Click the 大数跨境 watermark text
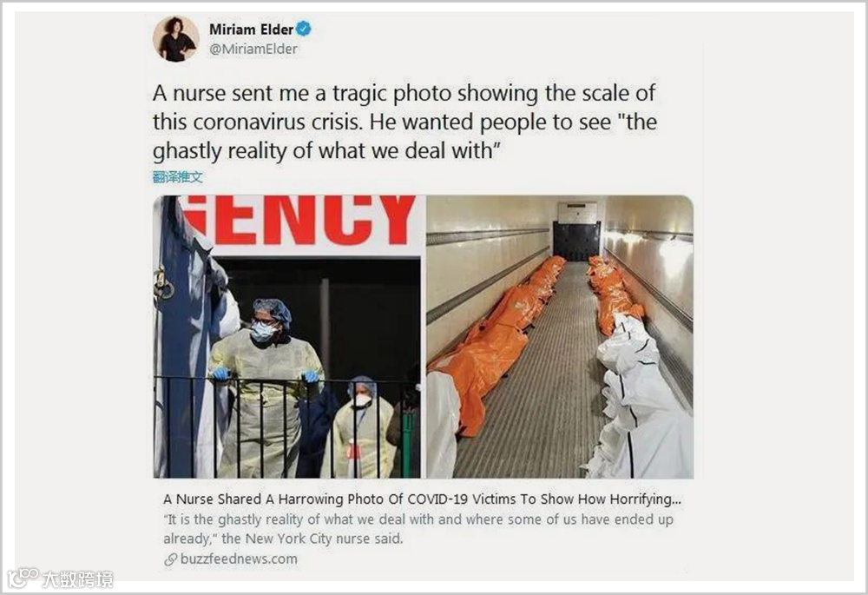The width and height of the screenshot is (868, 595). click(x=77, y=579)
